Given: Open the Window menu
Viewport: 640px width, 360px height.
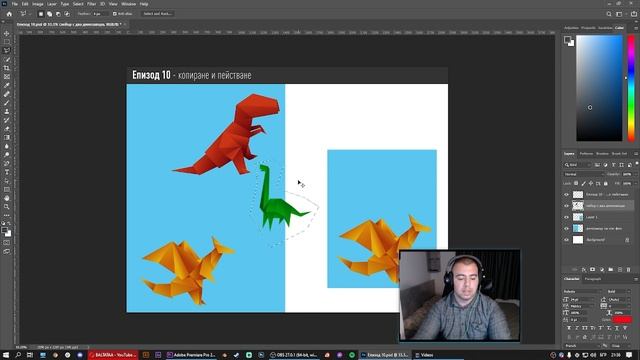Looking at the screenshot, I should 129,4.
